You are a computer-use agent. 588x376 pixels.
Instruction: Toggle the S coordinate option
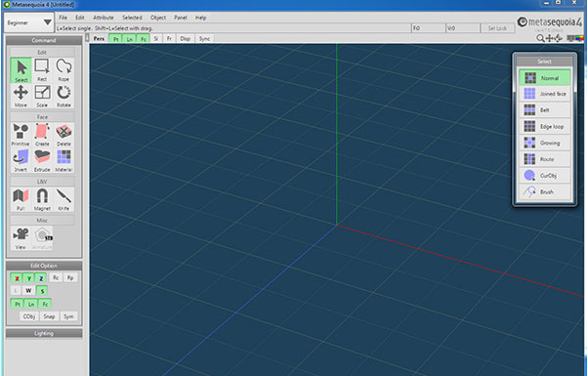[x=42, y=290]
